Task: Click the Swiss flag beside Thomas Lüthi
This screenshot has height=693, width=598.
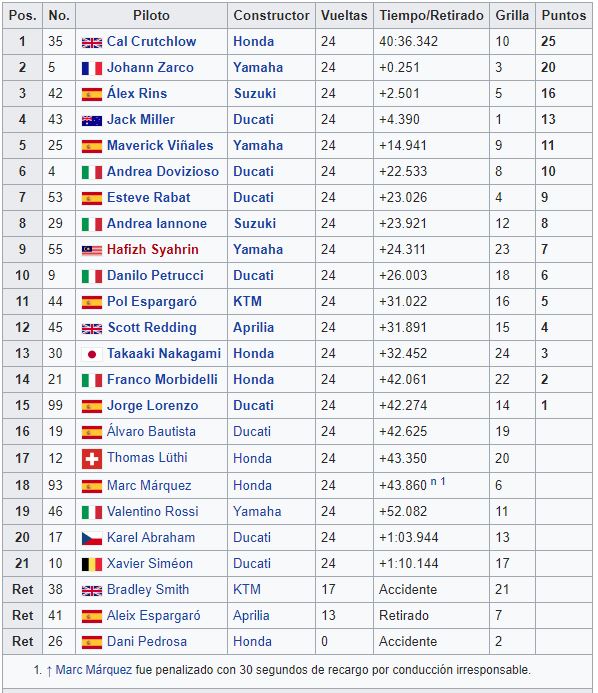Action: (92, 459)
